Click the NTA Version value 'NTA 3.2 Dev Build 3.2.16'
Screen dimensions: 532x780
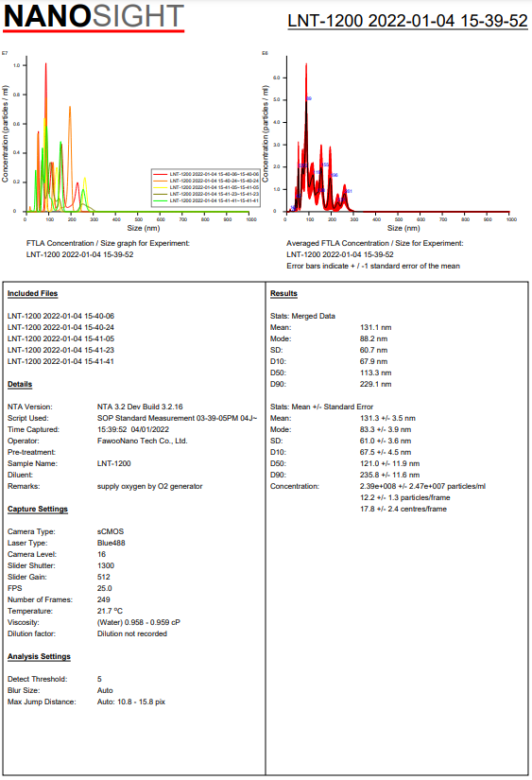pos(140,407)
